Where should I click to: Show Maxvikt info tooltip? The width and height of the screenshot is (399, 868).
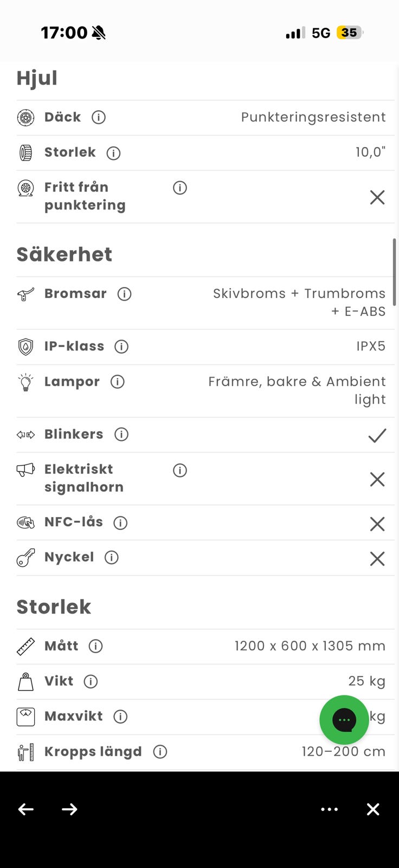pos(120,717)
